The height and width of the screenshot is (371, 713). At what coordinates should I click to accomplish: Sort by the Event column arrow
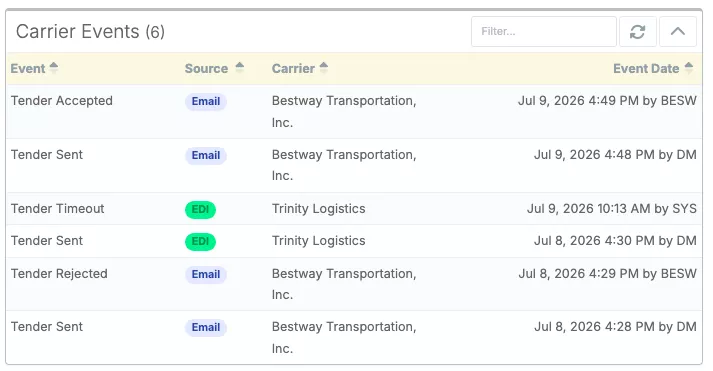[x=54, y=68]
